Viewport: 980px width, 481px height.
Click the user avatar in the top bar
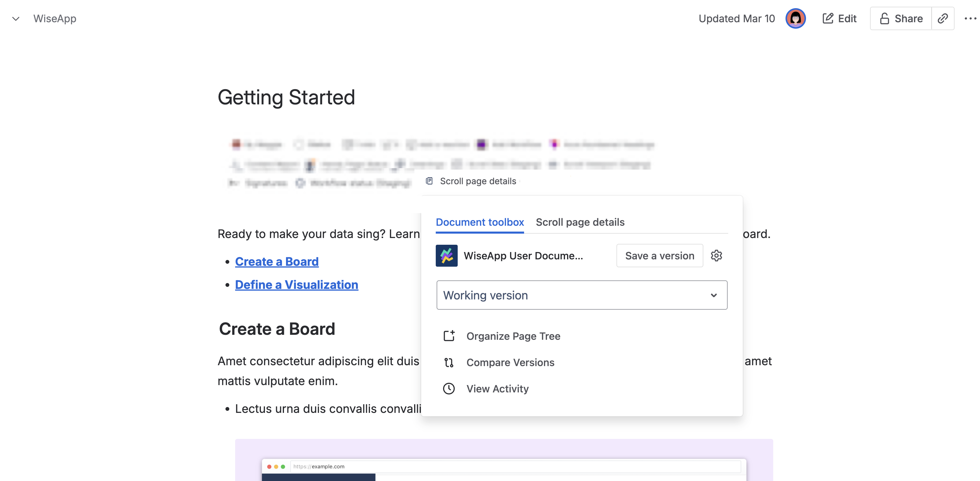796,18
